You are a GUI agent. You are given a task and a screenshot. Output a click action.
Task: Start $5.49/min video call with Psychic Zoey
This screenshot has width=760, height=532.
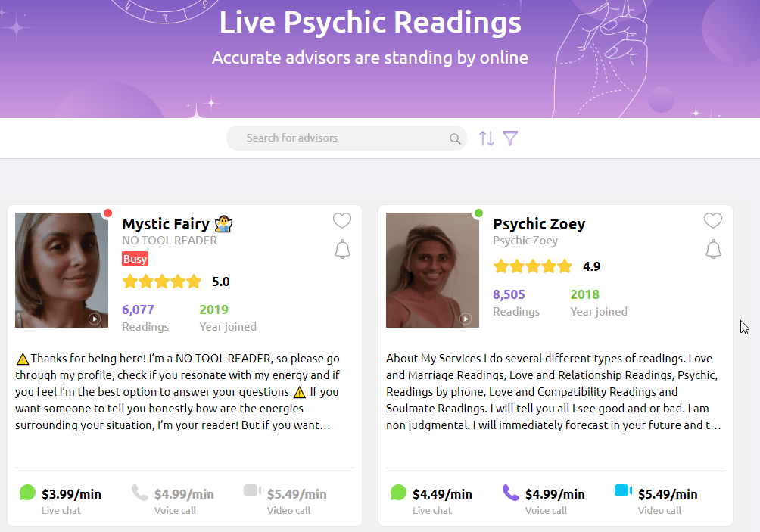[x=656, y=500]
